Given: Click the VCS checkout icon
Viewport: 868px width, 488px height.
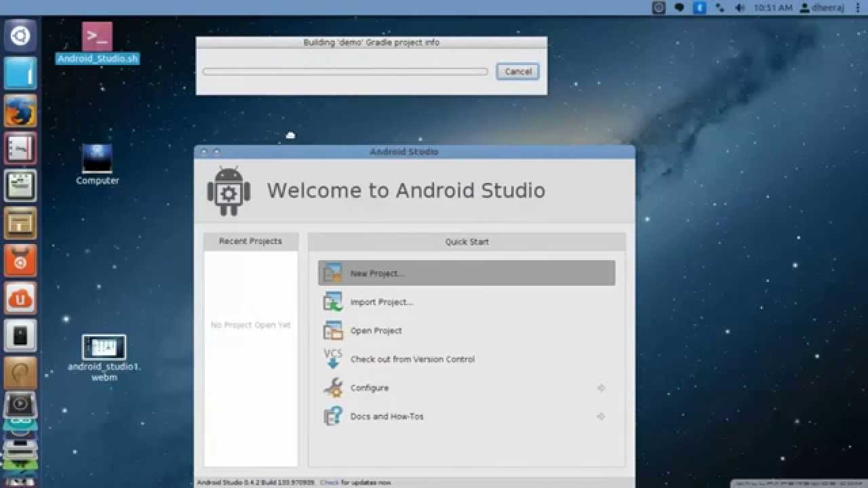Looking at the screenshot, I should click(333, 359).
